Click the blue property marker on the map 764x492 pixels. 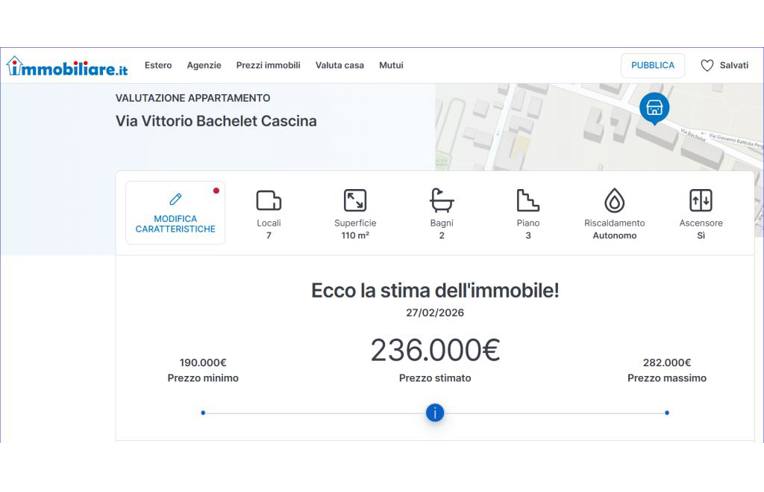coord(654,108)
